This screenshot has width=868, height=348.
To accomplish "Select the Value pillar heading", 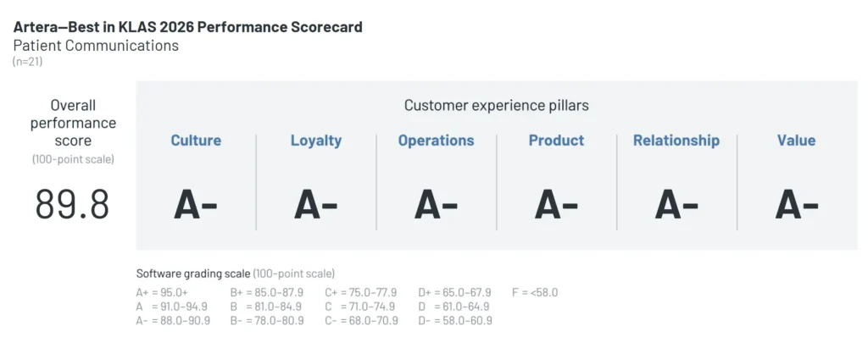I will pyautogui.click(x=796, y=141).
